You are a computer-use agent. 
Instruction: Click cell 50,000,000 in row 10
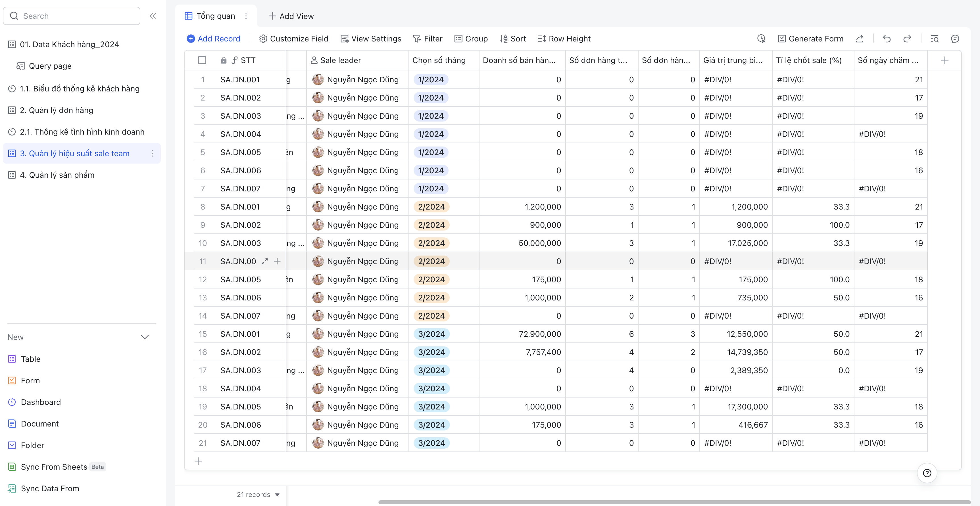tap(522, 243)
